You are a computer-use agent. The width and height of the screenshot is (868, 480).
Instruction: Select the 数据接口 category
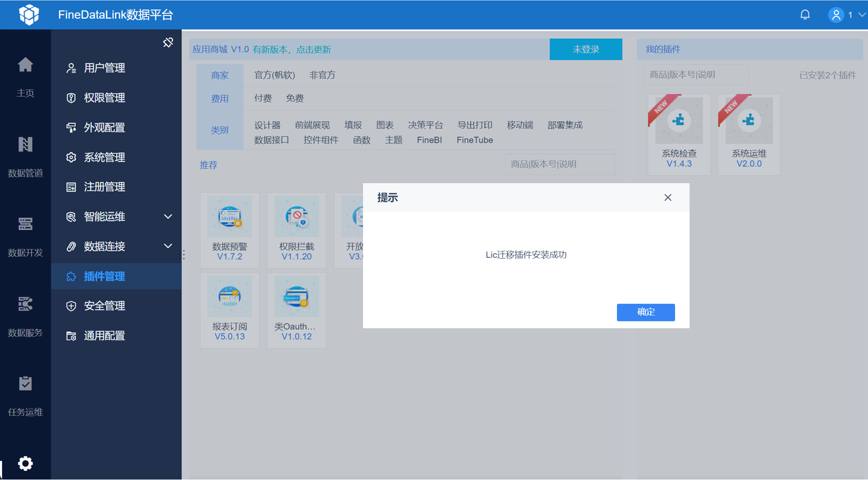pos(272,140)
